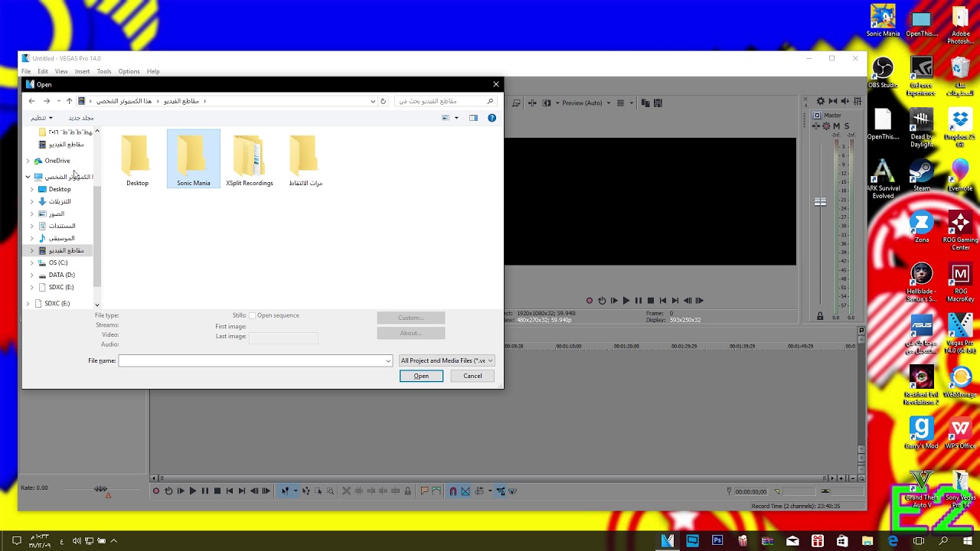The height and width of the screenshot is (551, 980).
Task: Open the file type filter dropdown
Action: (x=446, y=360)
